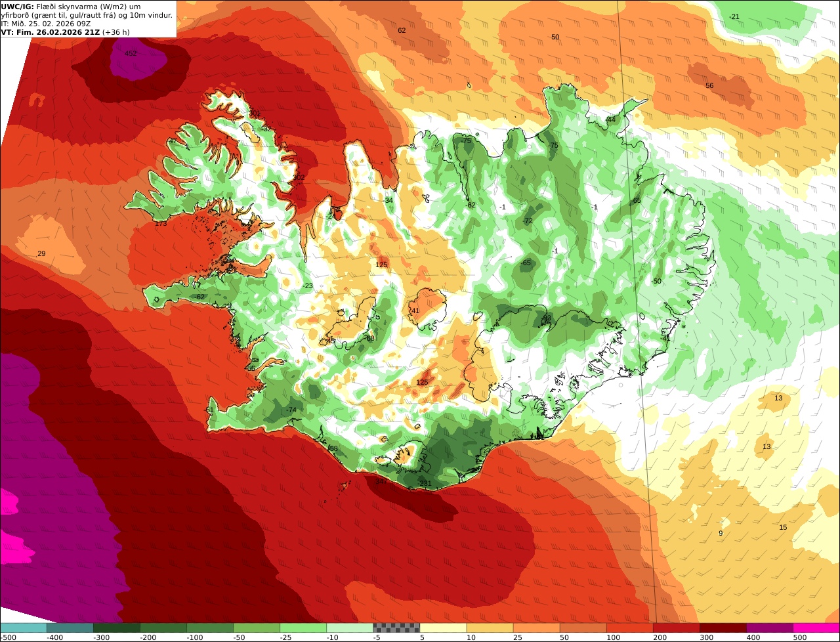Click the init time 'IT: Mið. 25. 02. 2026 09Z'

point(46,24)
